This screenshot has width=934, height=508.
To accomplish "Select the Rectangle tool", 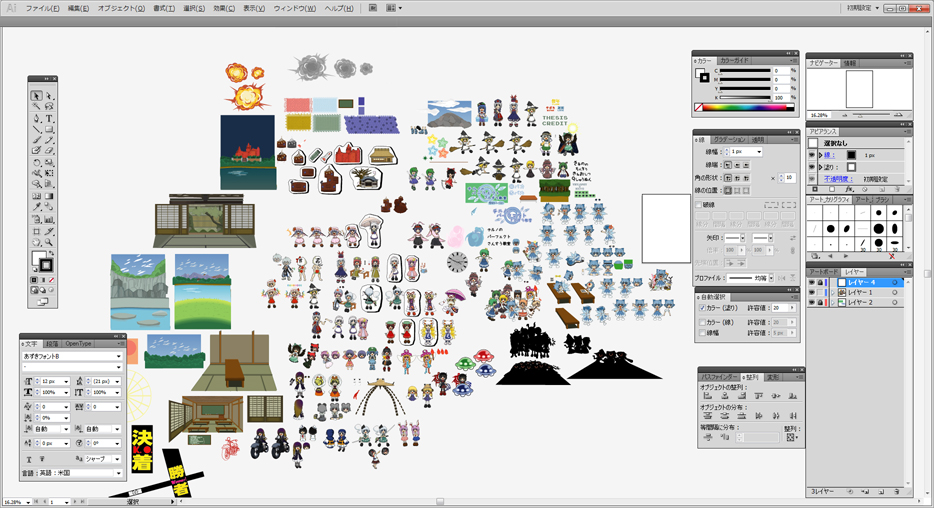I will coord(49,129).
